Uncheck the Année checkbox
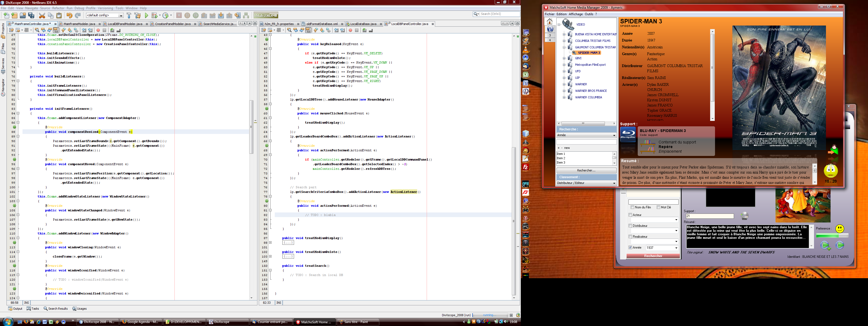868x326 pixels. 630,247
